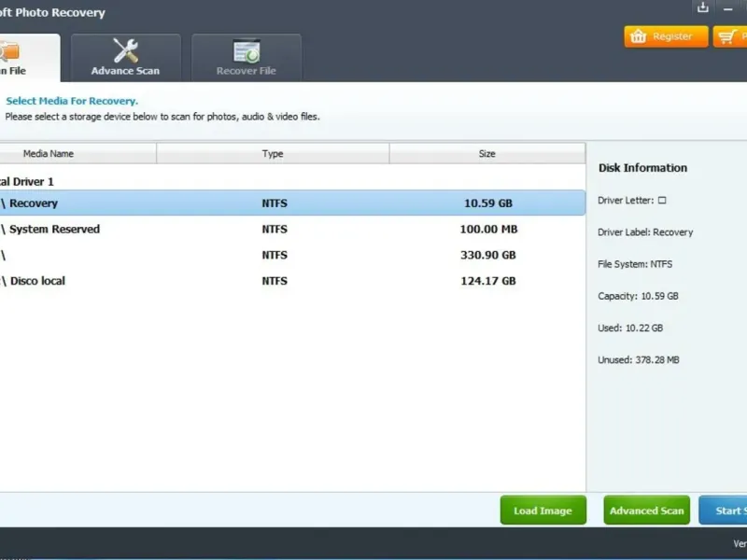Click the blue Start Scan button
The height and width of the screenshot is (560, 747).
coord(723,511)
